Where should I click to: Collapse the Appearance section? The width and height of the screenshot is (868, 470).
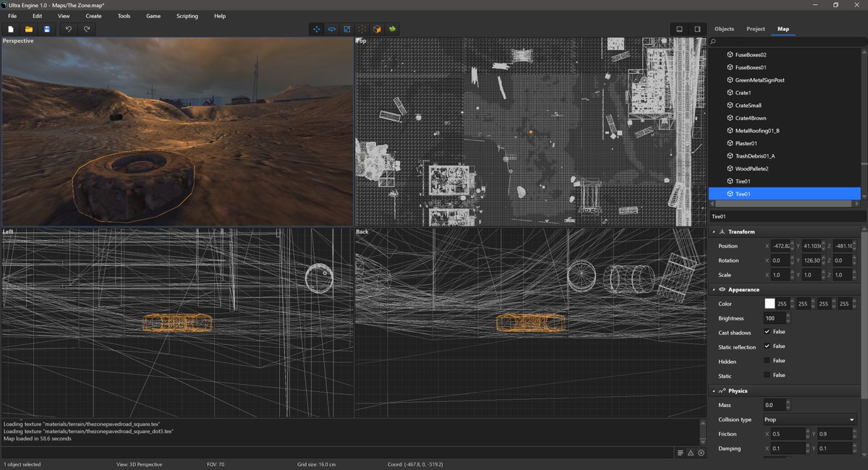(x=714, y=289)
